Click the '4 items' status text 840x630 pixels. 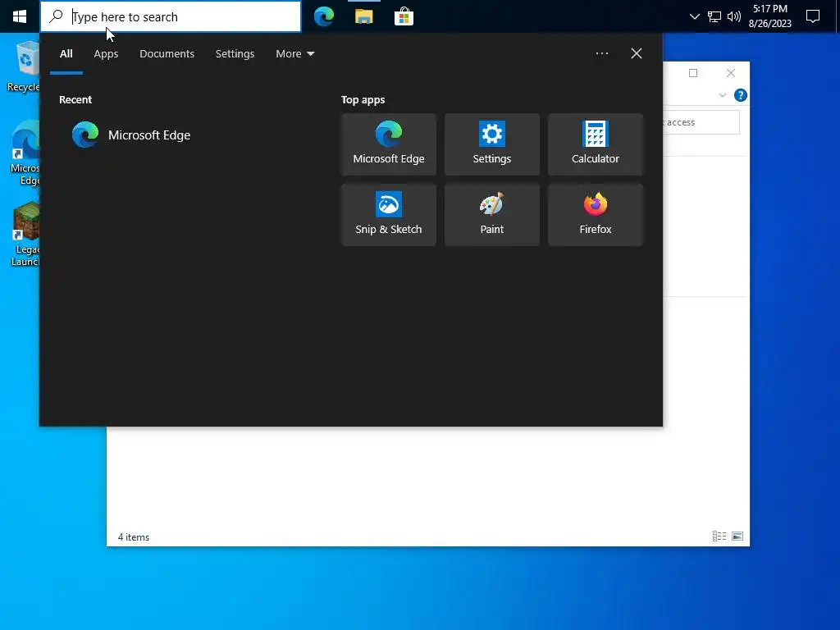(134, 536)
